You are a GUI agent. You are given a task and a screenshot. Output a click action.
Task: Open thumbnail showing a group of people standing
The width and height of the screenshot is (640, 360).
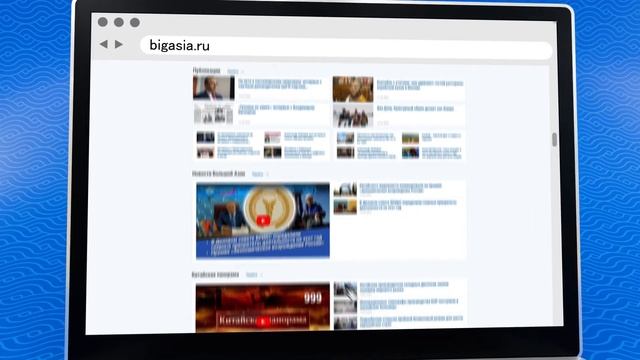[x=353, y=115]
